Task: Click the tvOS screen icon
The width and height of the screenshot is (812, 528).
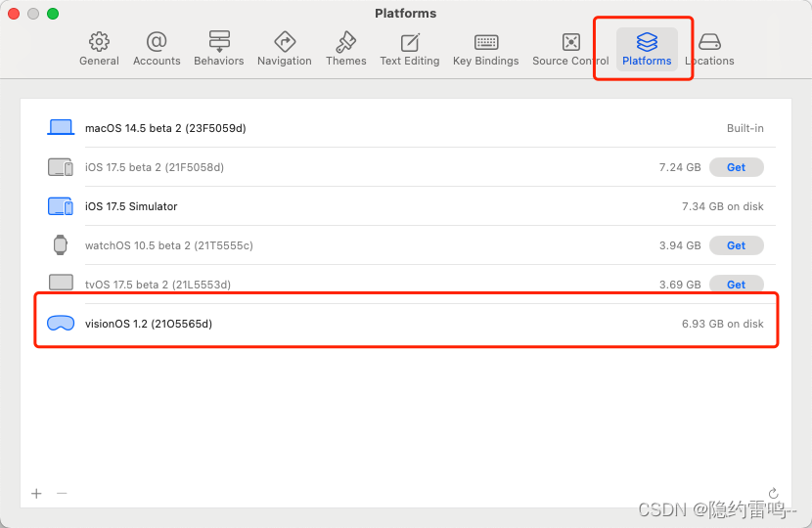Action: 61,283
